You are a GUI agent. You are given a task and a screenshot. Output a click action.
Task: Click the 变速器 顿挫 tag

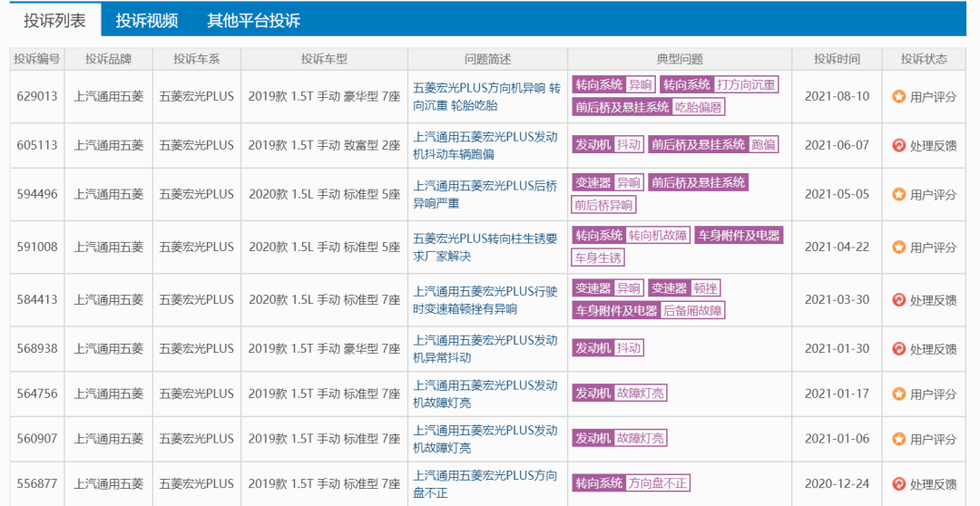684,288
